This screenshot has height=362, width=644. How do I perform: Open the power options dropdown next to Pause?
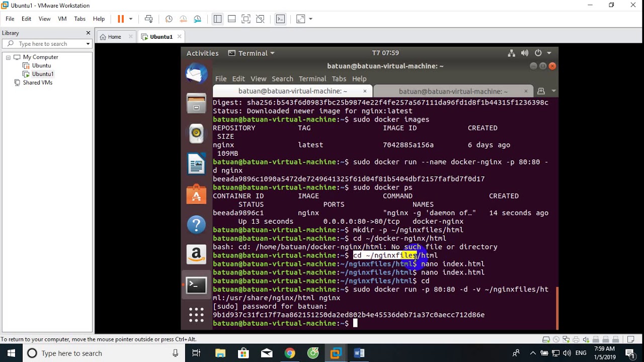coord(131,19)
